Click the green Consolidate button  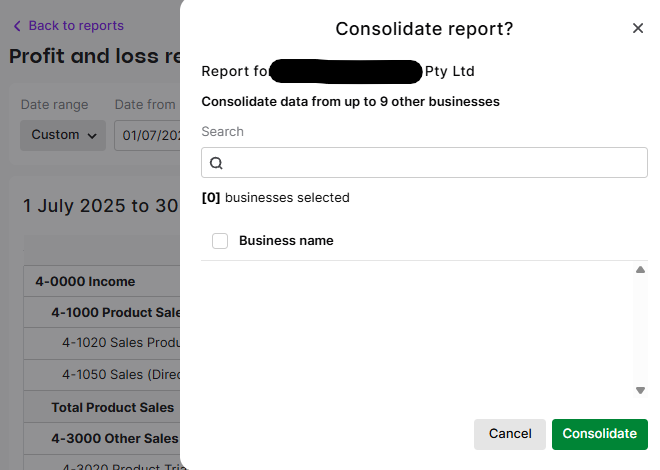[600, 434]
